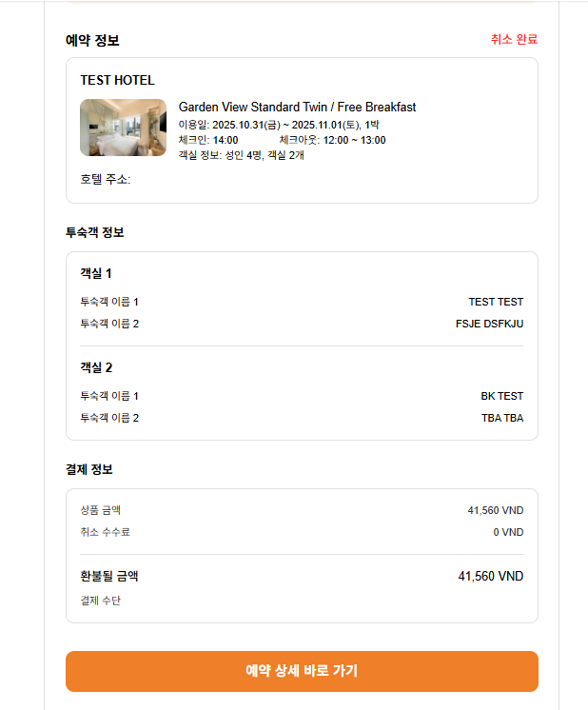Click guest name 'FSJE DSFKJU'
The height and width of the screenshot is (710, 588).
pyautogui.click(x=489, y=324)
